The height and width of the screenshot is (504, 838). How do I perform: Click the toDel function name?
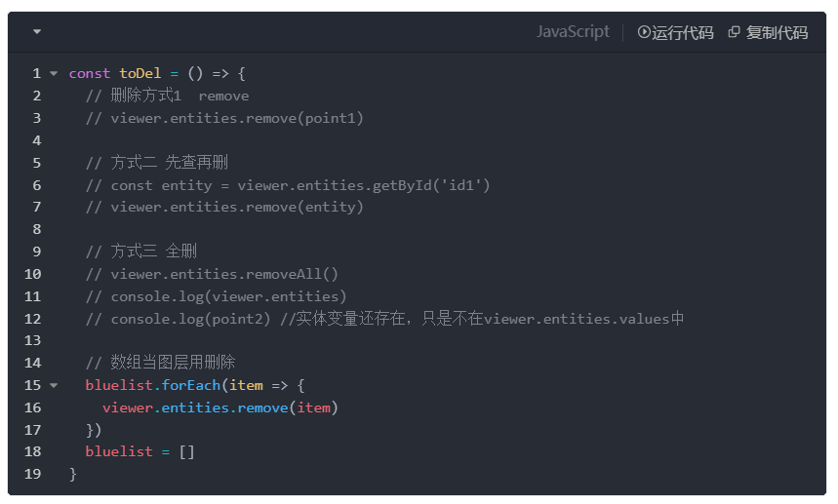pyautogui.click(x=140, y=73)
